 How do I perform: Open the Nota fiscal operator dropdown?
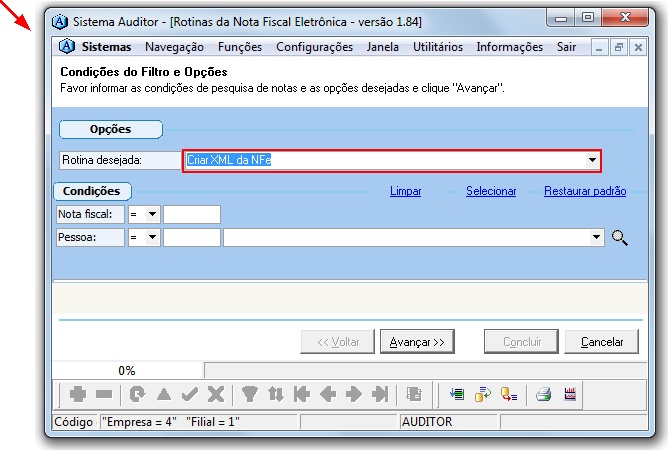click(153, 214)
